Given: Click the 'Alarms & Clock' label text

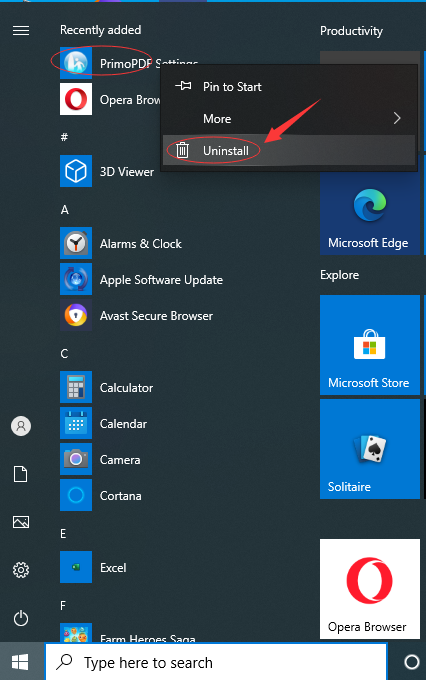Looking at the screenshot, I should point(141,244).
